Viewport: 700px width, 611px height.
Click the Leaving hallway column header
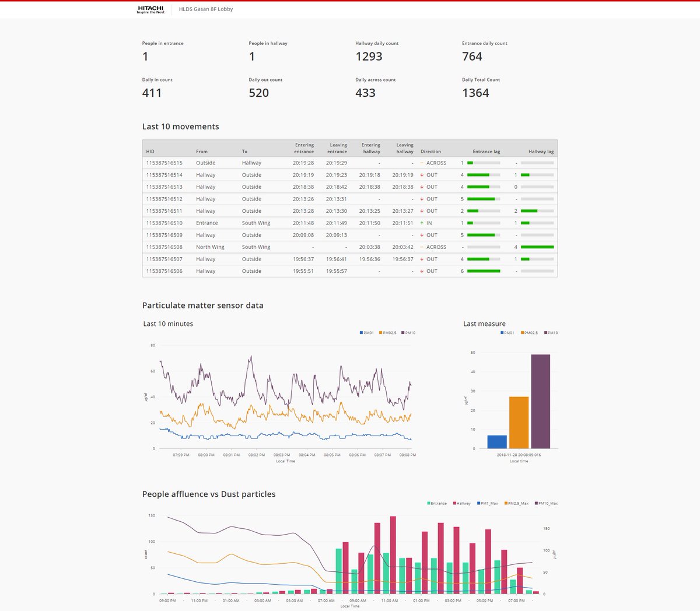405,148
